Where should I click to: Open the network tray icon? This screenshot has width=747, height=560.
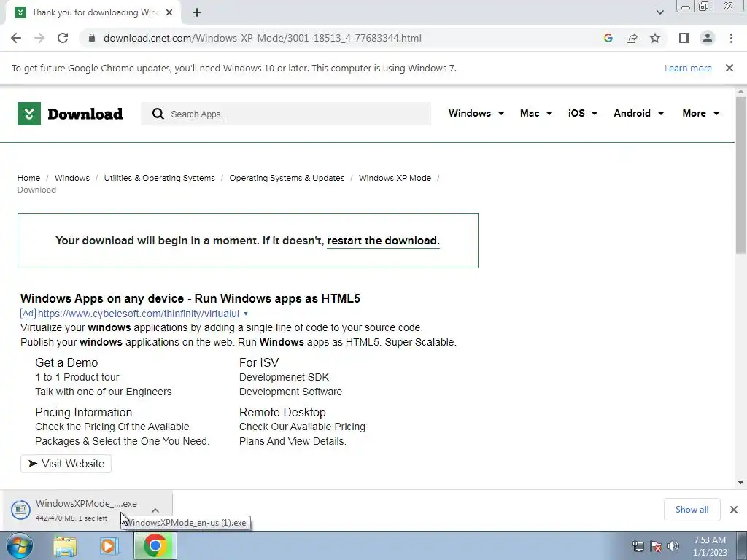coord(638,546)
